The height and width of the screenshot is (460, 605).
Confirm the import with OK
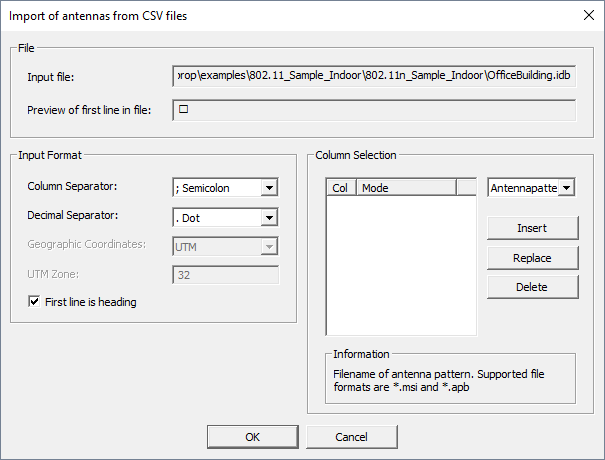[x=252, y=437]
